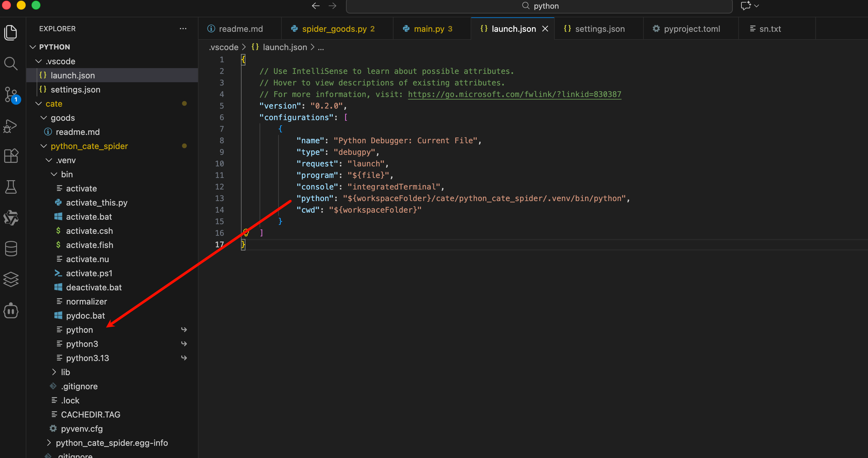Click the lightbulb code action icon
Viewport: 868px width, 458px height.
click(x=246, y=232)
